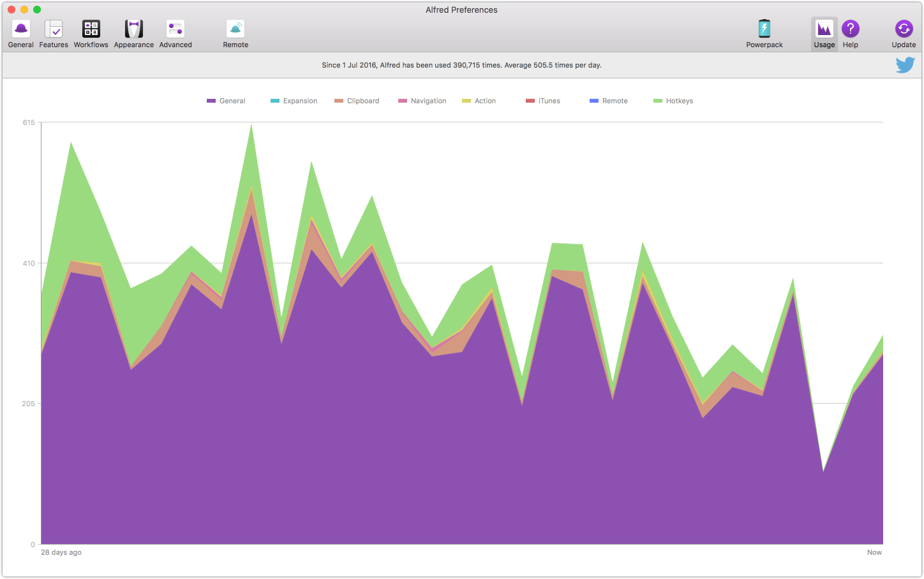Viewport: 924px width, 579px height.
Task: Click the Hotkeys green legend swatch
Action: click(658, 101)
